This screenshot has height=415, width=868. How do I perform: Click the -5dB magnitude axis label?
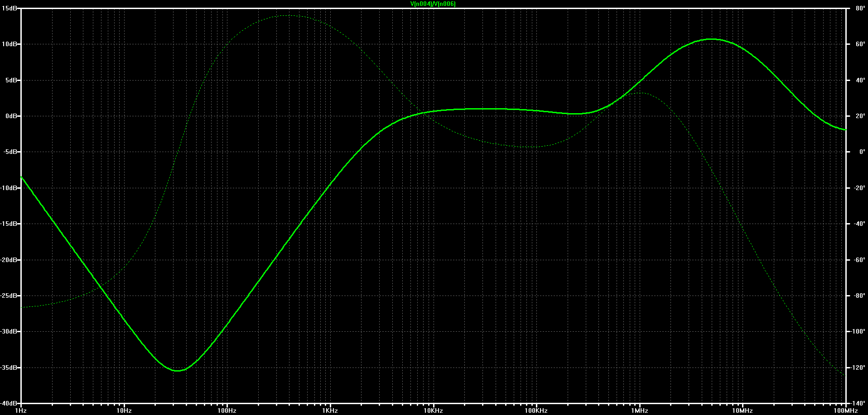[x=10, y=152]
